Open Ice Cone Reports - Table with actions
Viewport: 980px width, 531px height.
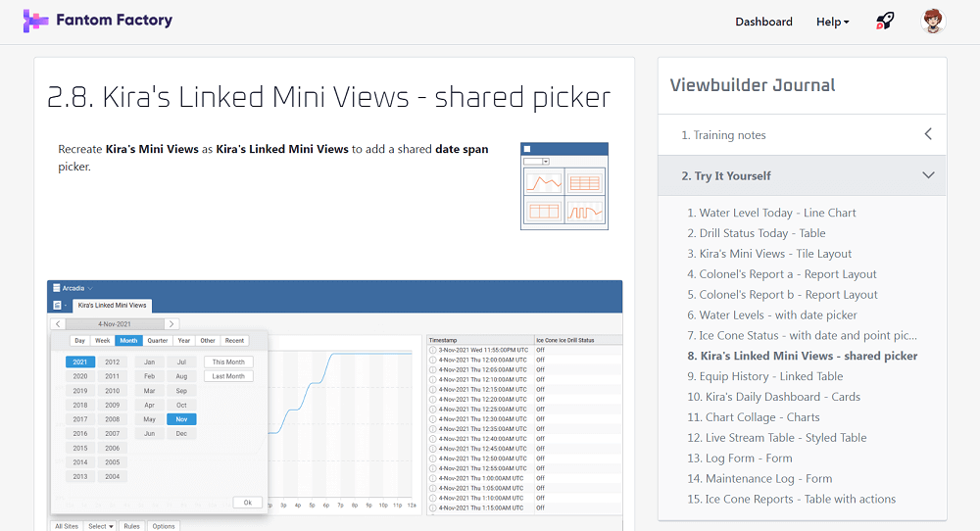click(791, 499)
